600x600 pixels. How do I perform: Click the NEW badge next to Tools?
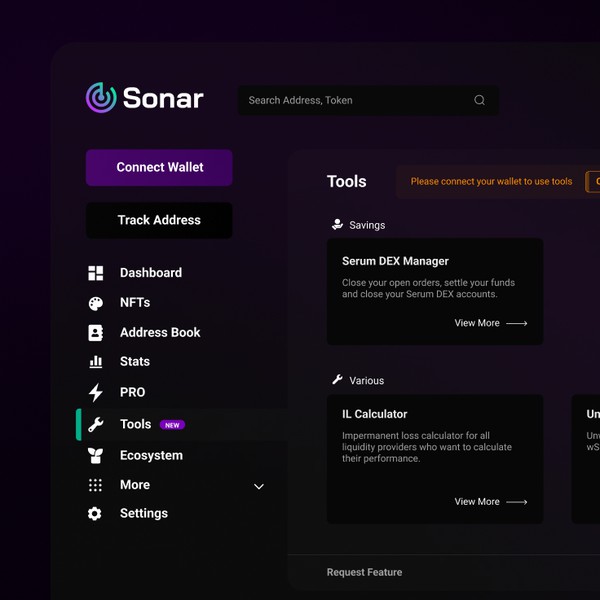[172, 425]
